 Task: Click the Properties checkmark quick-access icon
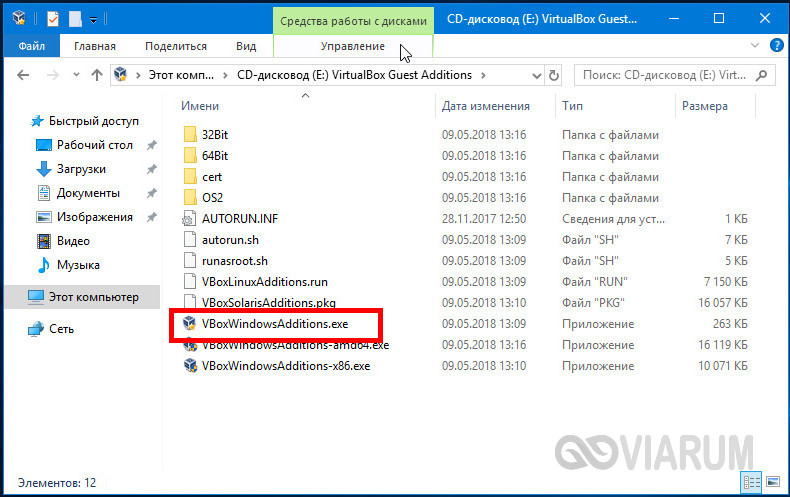click(52, 19)
